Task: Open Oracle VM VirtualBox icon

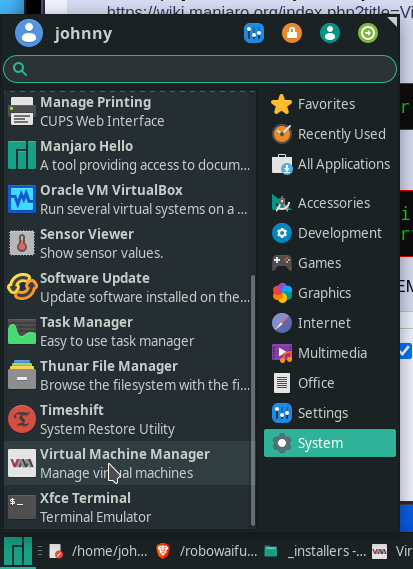Action: click(22, 199)
